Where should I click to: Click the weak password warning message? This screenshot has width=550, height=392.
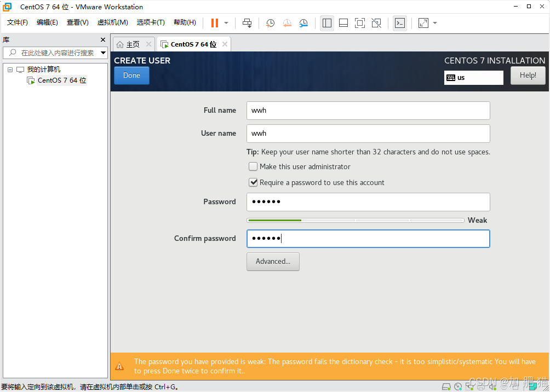335,366
